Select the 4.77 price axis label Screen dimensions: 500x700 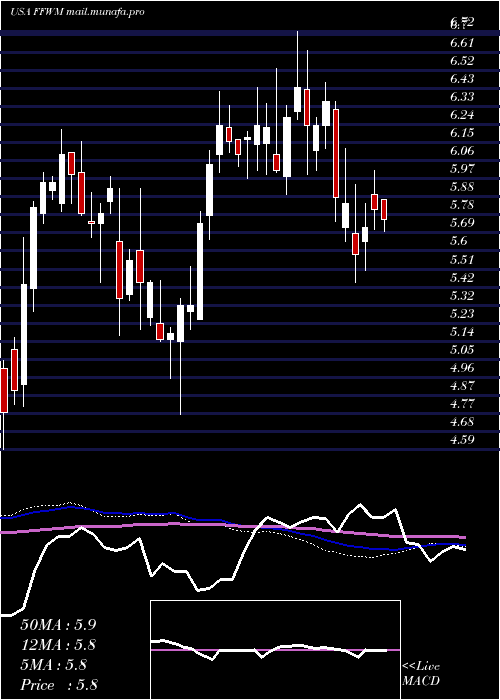click(x=462, y=404)
